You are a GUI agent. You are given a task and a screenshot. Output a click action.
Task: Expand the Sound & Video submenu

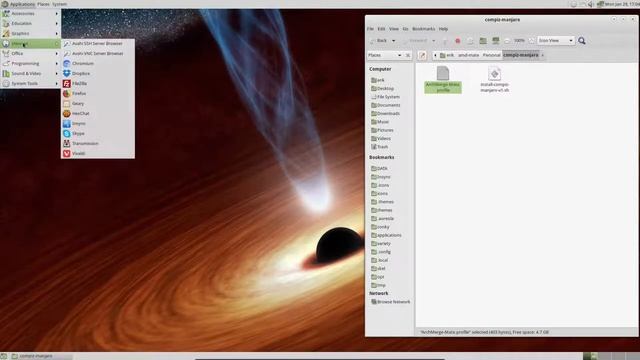pyautogui.click(x=31, y=73)
